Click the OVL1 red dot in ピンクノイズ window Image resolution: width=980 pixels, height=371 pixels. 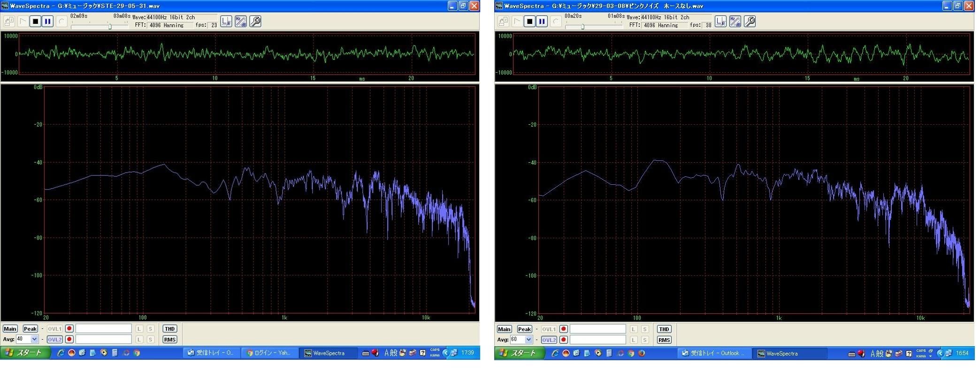[x=564, y=329]
